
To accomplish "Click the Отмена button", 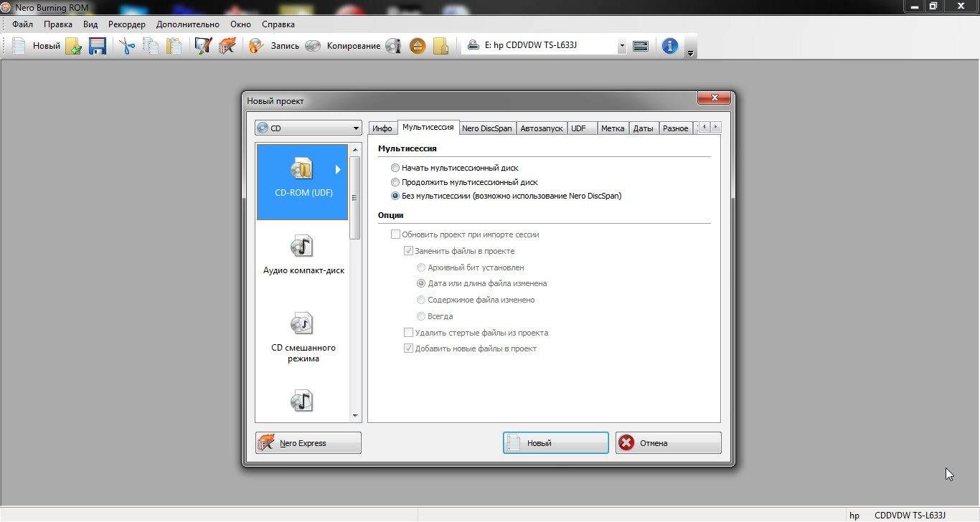I will pyautogui.click(x=669, y=443).
